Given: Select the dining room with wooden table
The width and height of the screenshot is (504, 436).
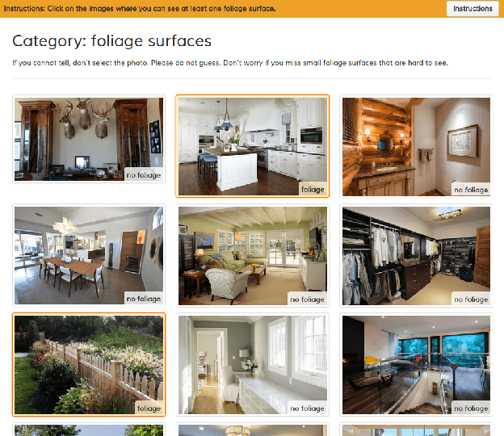Looking at the screenshot, I should (x=89, y=255).
